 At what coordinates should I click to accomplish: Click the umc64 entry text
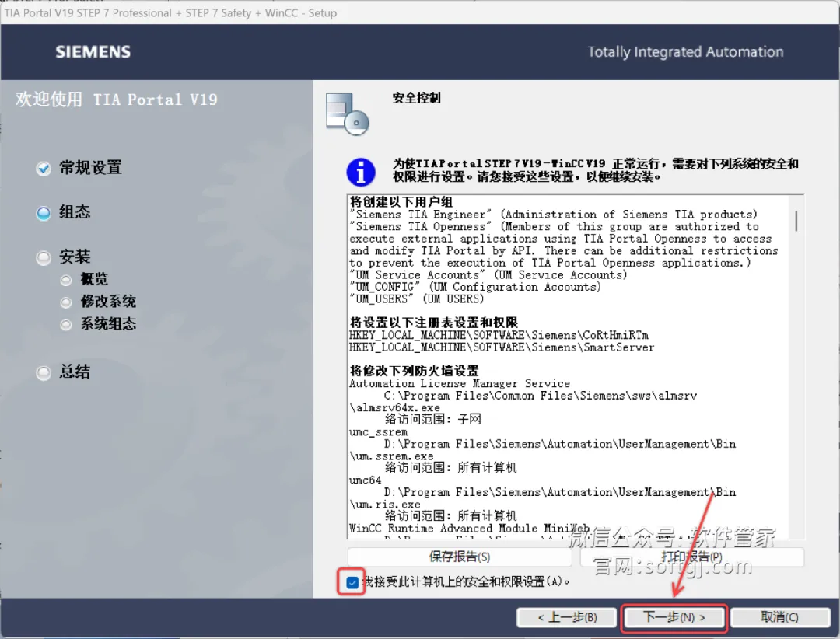tap(366, 480)
